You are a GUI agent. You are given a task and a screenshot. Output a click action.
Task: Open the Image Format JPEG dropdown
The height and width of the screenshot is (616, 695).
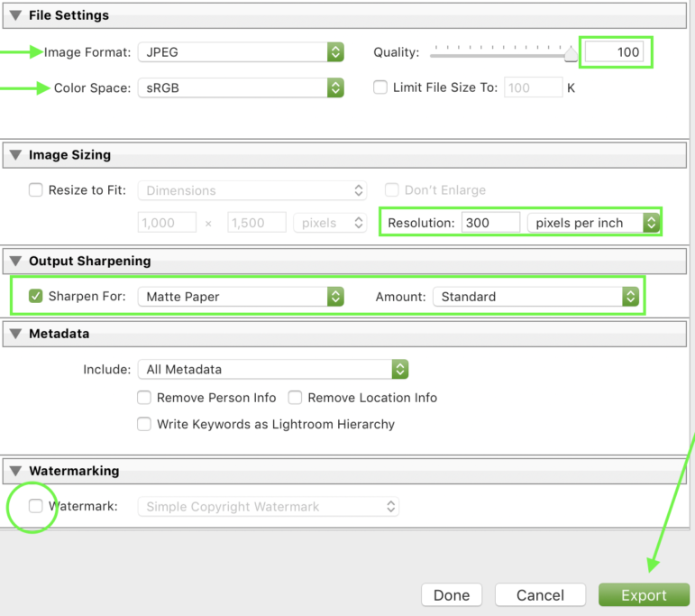pyautogui.click(x=240, y=52)
